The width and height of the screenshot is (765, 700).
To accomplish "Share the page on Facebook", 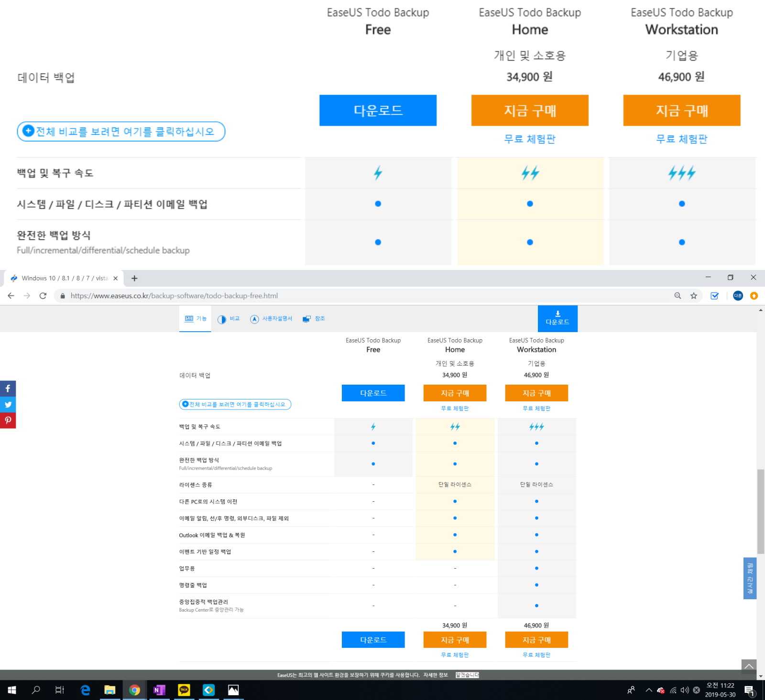I will coord(8,388).
